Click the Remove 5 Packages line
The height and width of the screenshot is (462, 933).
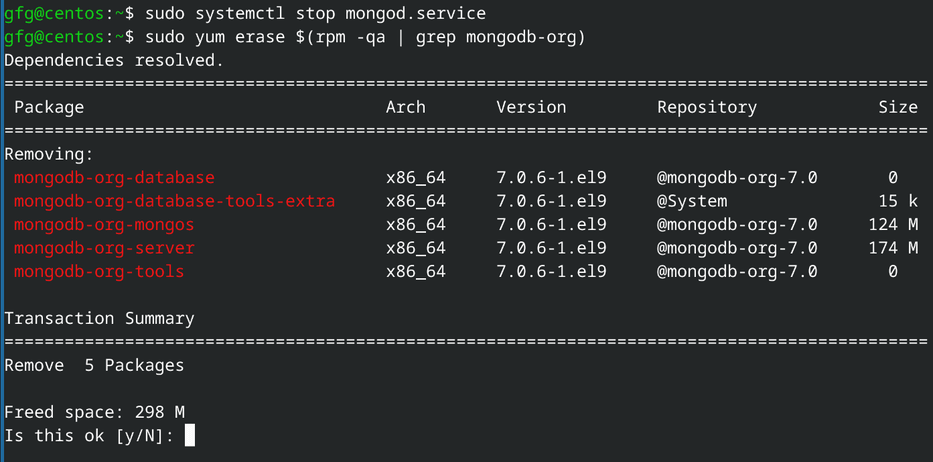94,365
